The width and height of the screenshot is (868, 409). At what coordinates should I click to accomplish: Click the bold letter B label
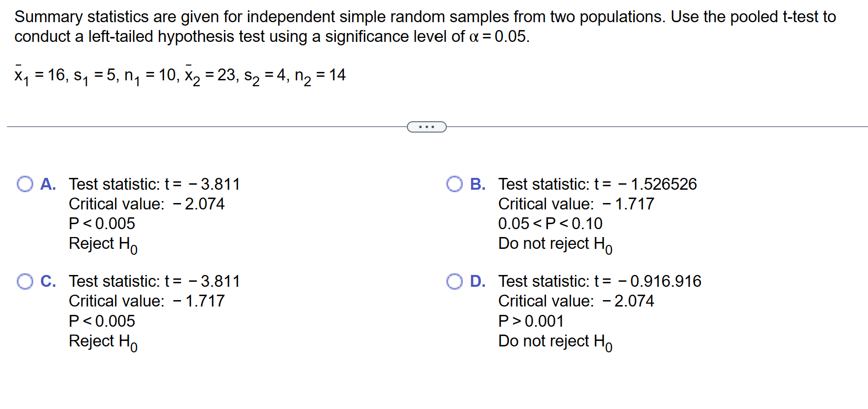pyautogui.click(x=477, y=184)
